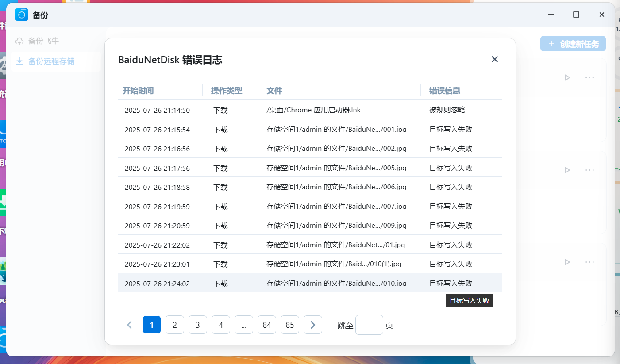Viewport: 620px width, 364px height.
Task: Select the file entry ending 010(1).jpg
Action: pyautogui.click(x=334, y=264)
